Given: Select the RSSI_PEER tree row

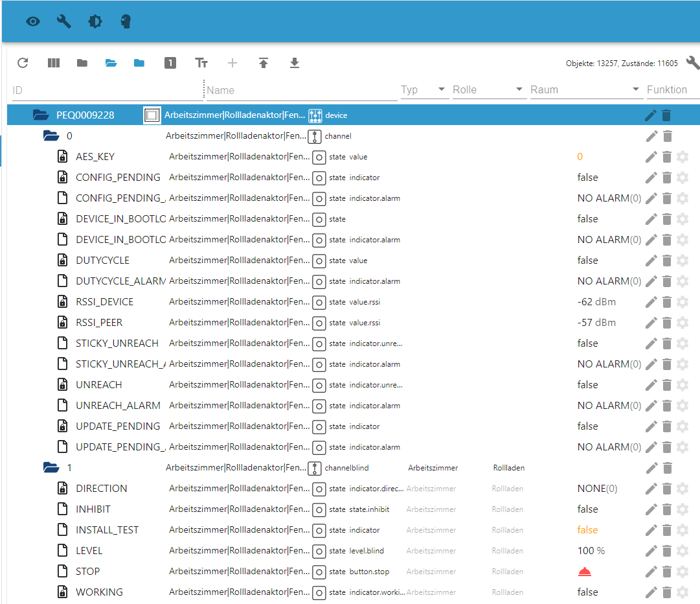Looking at the screenshot, I should click(x=354, y=323).
